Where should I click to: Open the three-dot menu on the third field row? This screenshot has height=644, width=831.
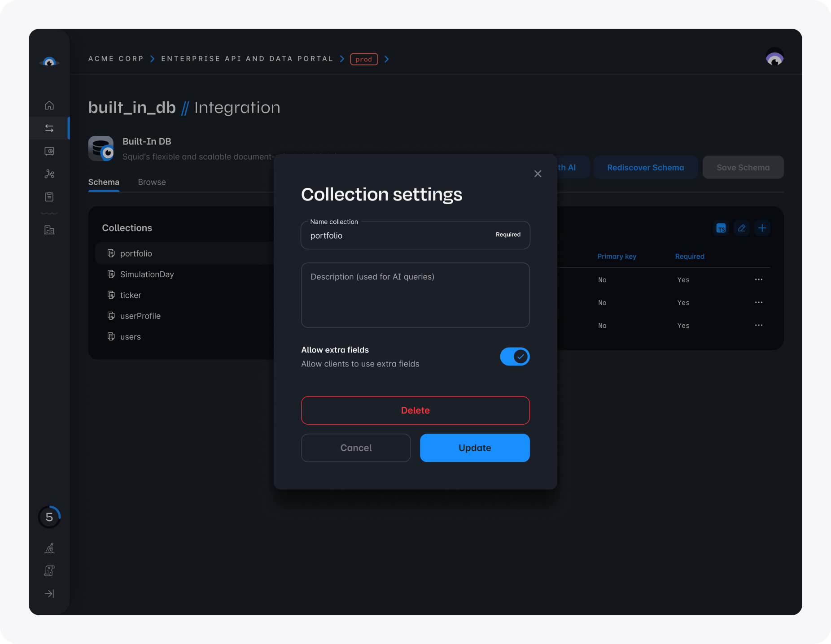(759, 325)
